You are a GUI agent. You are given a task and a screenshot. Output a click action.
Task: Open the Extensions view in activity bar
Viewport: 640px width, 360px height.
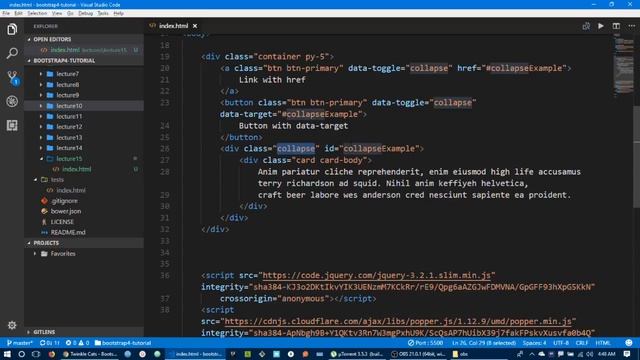tap(12, 125)
